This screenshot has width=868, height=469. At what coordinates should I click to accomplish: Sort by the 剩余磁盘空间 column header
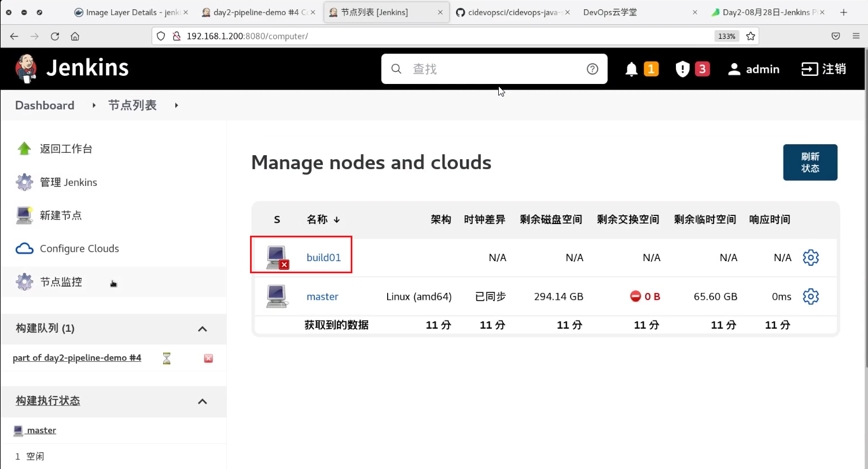tap(551, 219)
